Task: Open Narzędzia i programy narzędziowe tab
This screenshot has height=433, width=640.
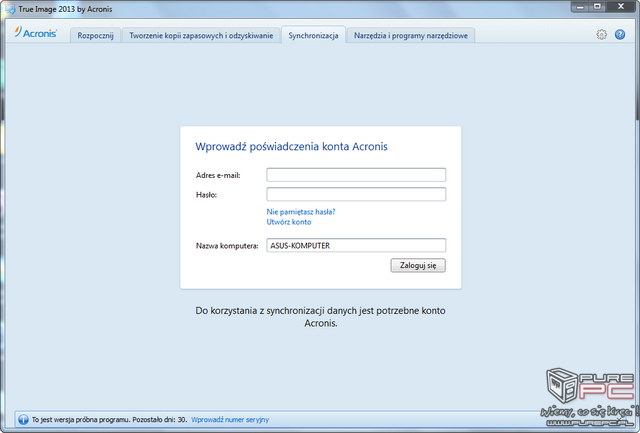Action: pos(411,36)
